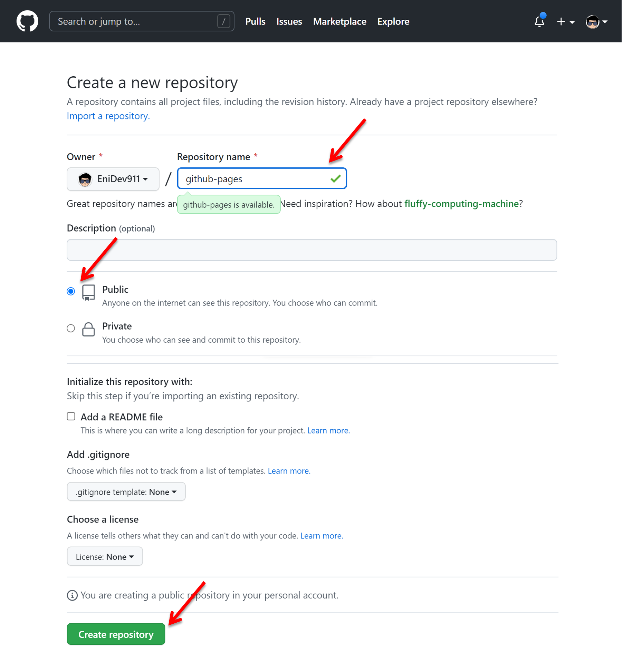
Task: Open the notifications bell
Action: pyautogui.click(x=540, y=21)
